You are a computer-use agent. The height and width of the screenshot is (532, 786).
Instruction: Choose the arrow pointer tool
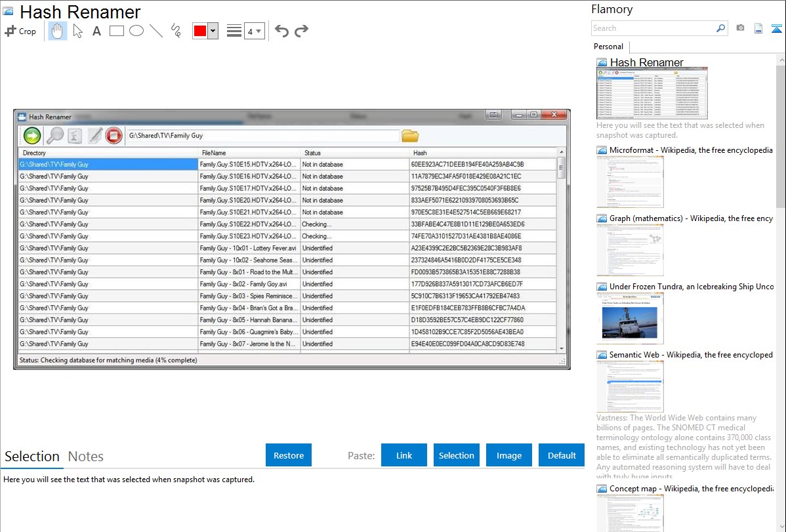(77, 31)
